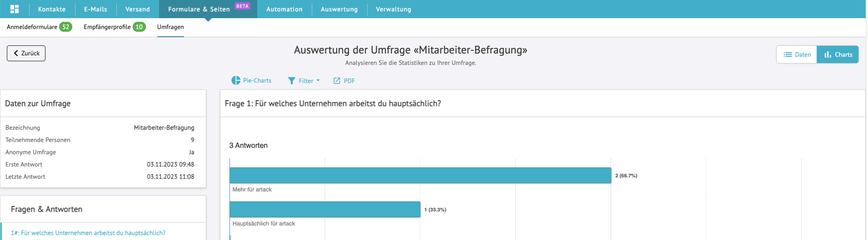868x240 pixels.
Task: Open the Verwaltung menu
Action: 394,9
